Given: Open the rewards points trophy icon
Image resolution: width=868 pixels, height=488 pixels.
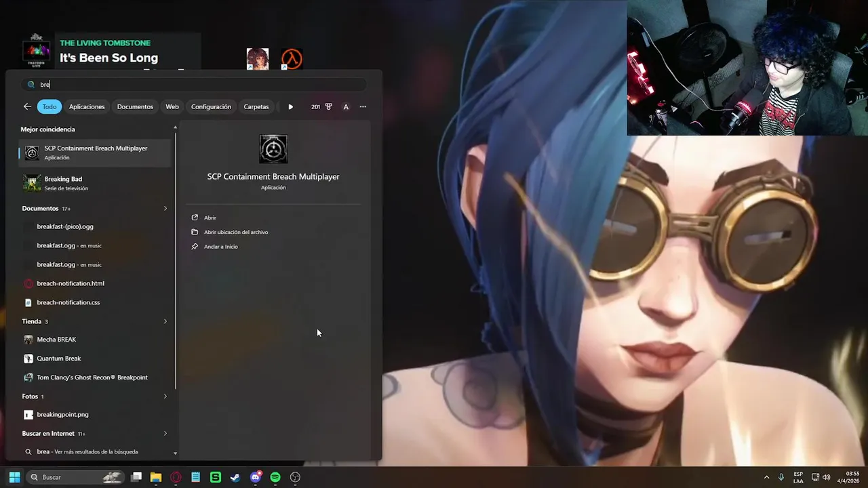Looking at the screenshot, I should coord(328,106).
